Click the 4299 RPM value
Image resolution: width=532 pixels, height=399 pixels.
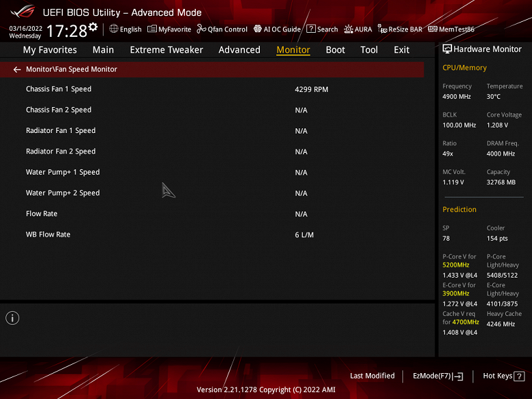[312, 89]
